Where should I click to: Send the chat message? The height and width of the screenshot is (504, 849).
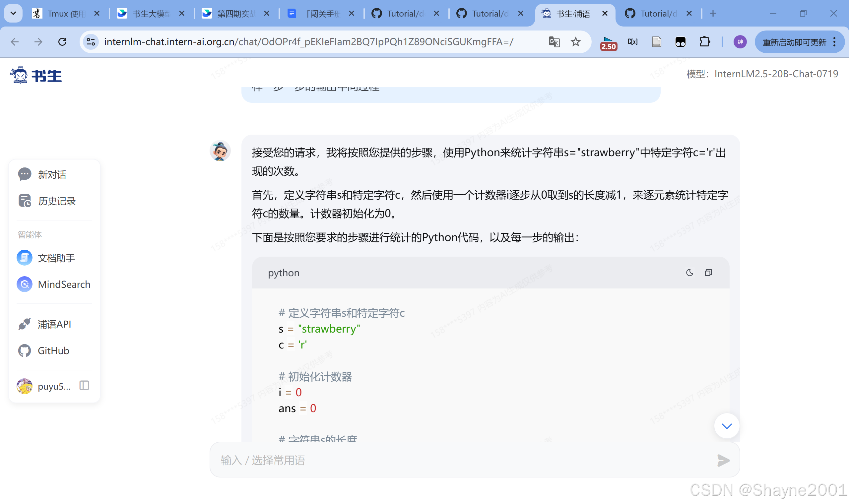coord(723,460)
